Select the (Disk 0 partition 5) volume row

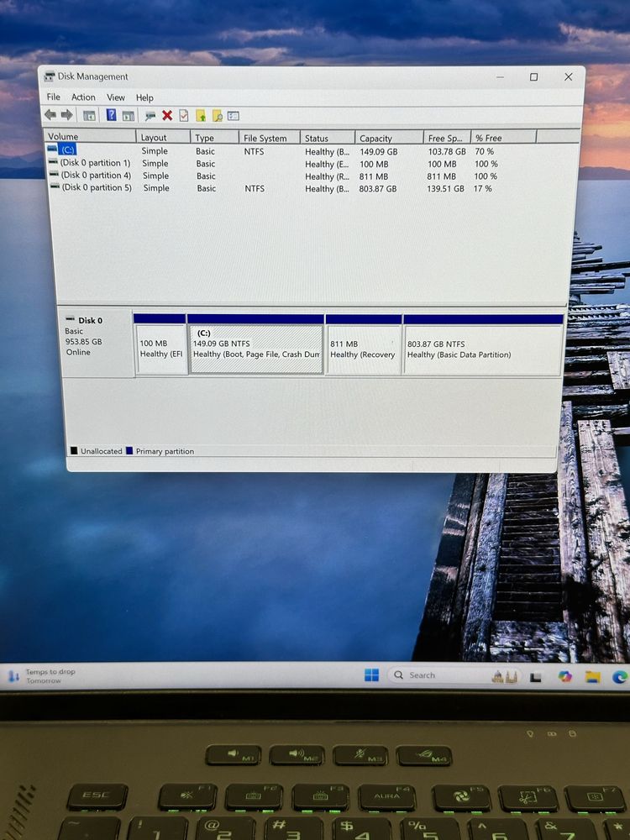[x=97, y=187]
